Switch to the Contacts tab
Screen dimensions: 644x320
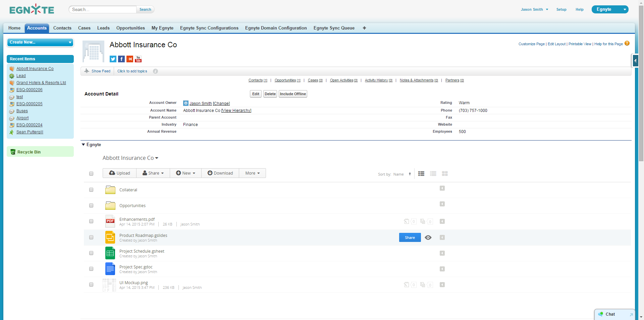62,28
